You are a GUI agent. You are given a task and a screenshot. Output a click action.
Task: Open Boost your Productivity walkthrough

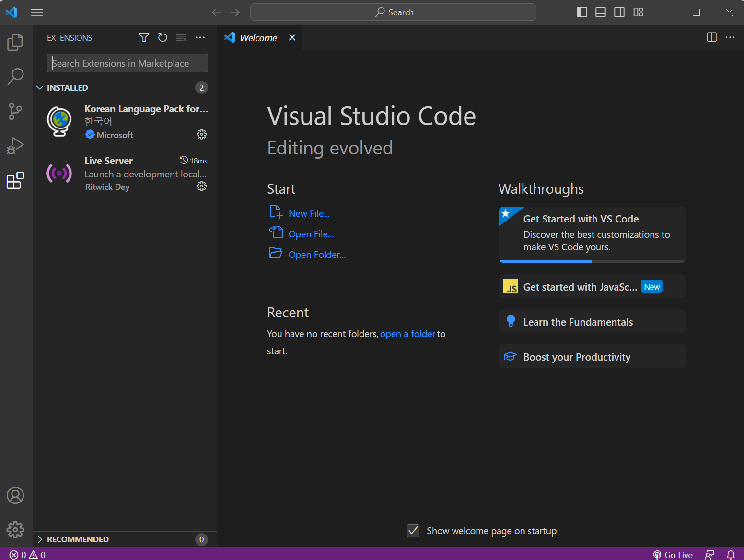tap(592, 357)
